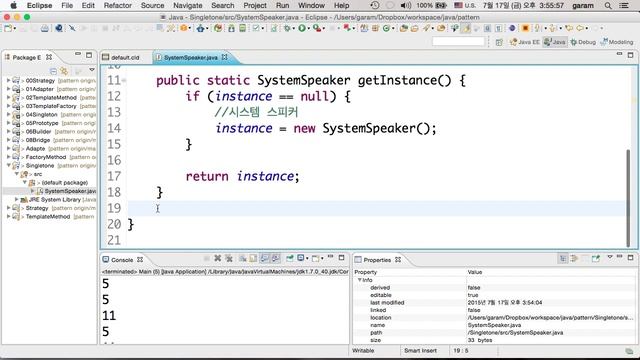Open Properties view menu triangle
640x360 pixels.
[x=610, y=257]
